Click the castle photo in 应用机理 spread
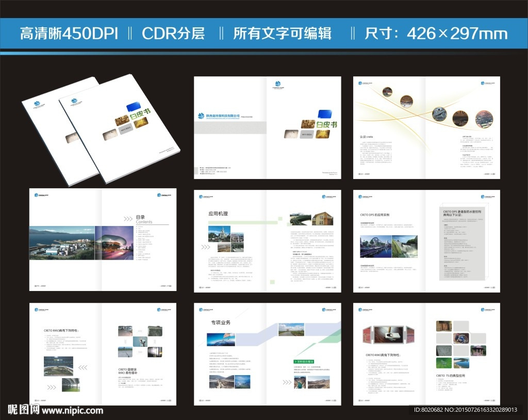The image size is (528, 420). click(x=220, y=234)
